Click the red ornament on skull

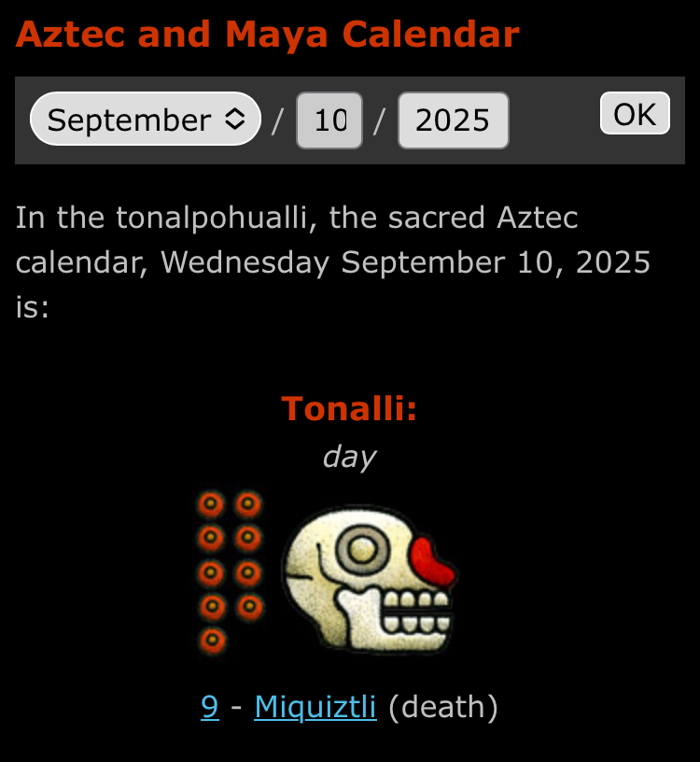pyautogui.click(x=432, y=563)
